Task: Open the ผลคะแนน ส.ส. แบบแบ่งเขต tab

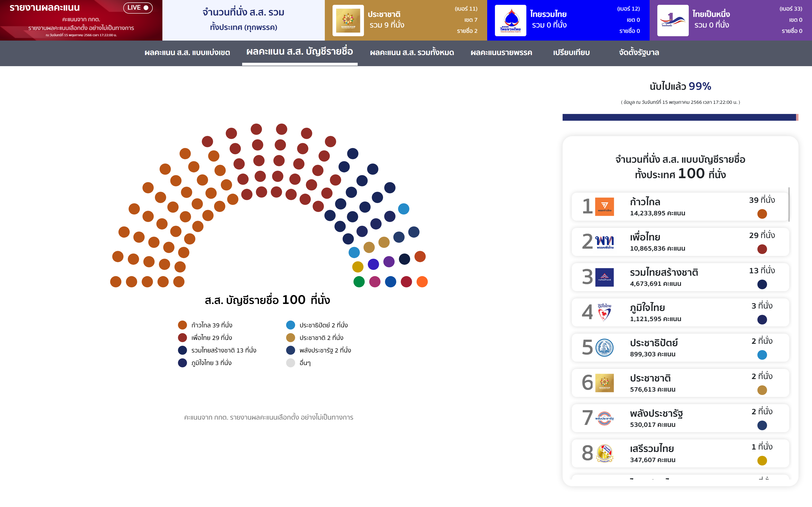Action: [x=187, y=53]
